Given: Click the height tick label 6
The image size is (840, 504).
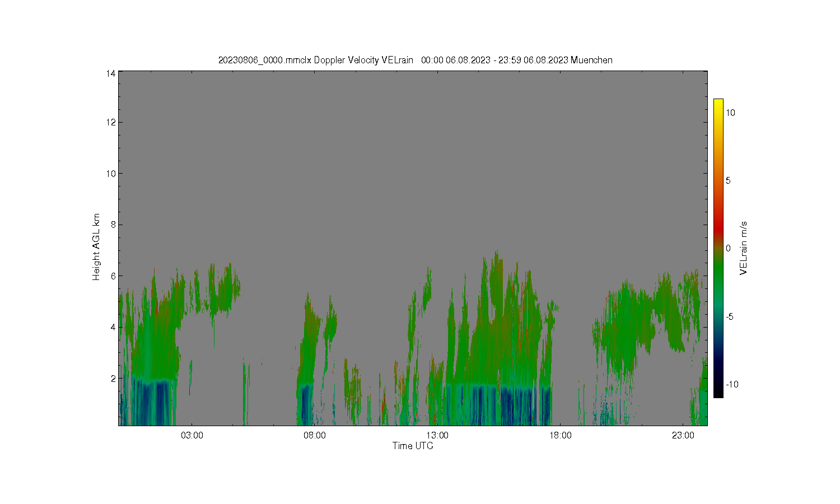Looking at the screenshot, I should coord(113,276).
